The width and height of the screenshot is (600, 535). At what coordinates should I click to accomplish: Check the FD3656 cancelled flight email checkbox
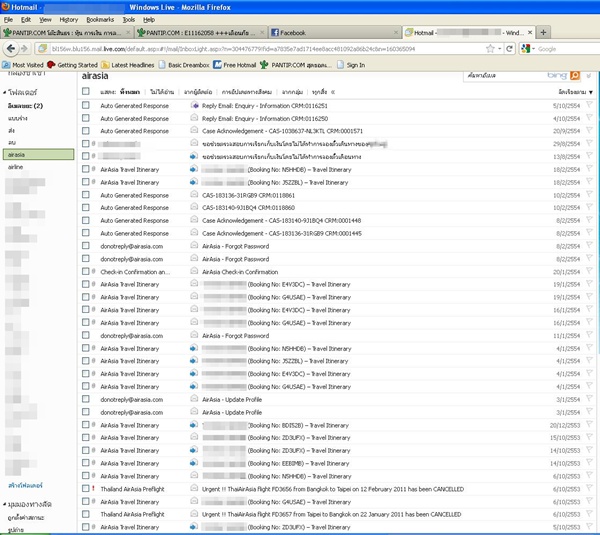click(x=86, y=489)
